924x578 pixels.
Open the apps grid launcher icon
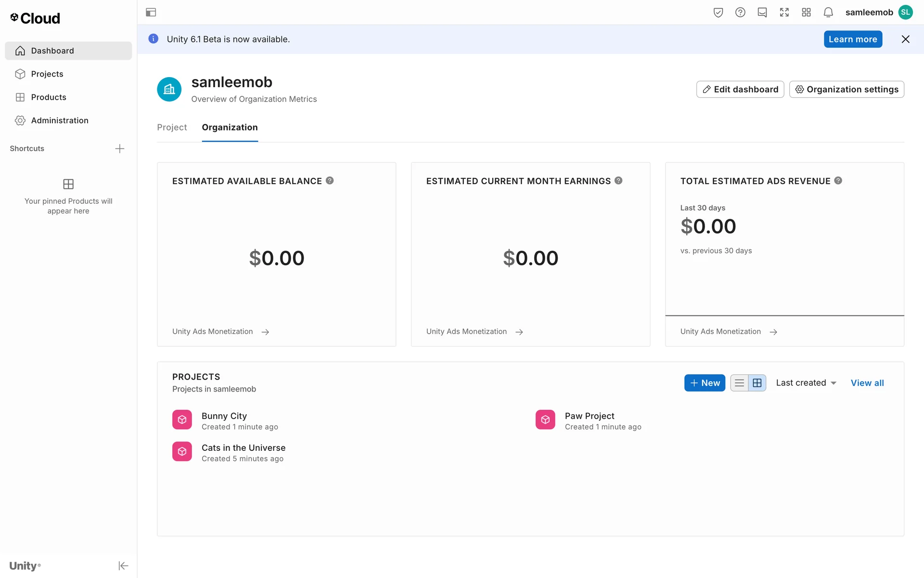click(807, 13)
